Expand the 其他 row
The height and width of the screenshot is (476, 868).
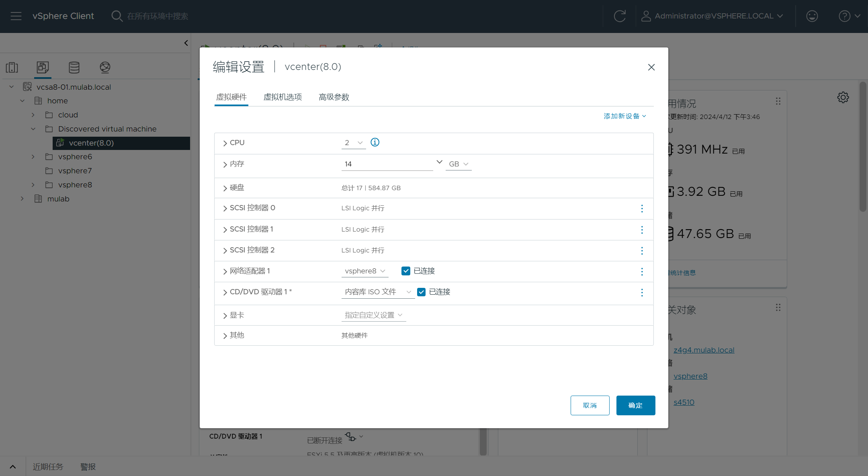coord(225,336)
